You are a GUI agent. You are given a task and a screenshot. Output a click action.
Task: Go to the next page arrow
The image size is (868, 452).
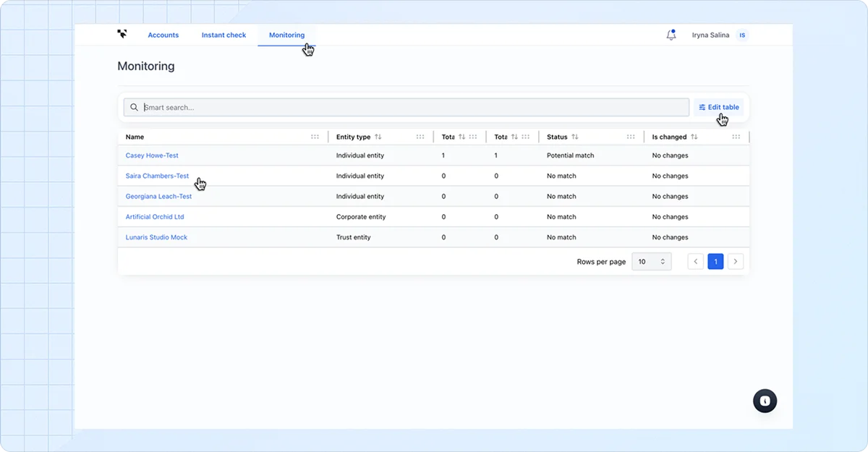coord(736,262)
